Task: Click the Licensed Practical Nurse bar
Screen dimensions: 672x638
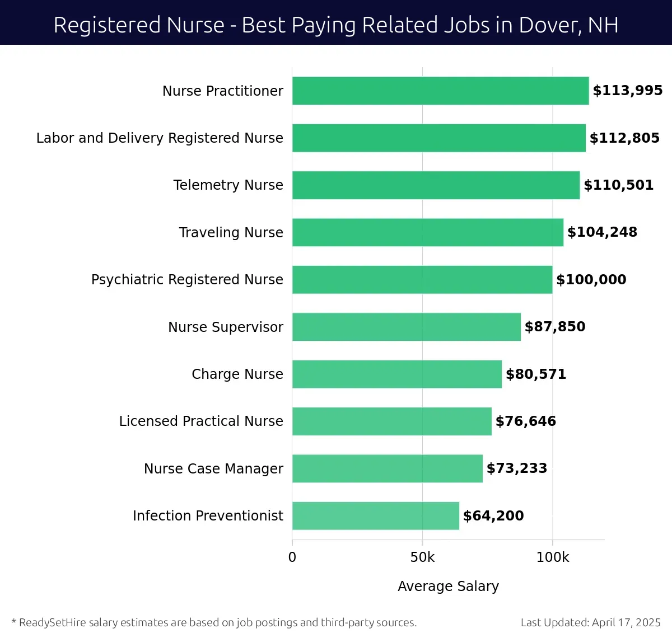Action: (392, 421)
